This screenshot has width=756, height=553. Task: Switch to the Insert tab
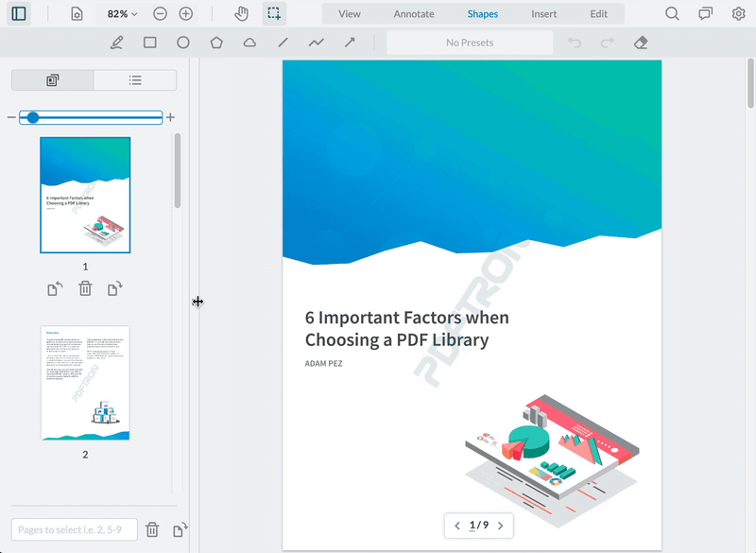(x=543, y=13)
